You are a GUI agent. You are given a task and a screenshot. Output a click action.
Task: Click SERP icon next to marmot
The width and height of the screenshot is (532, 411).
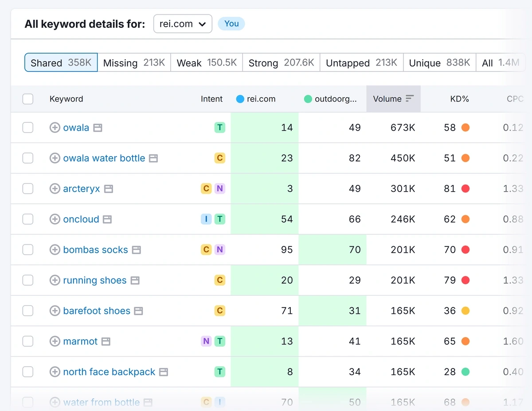pos(106,341)
